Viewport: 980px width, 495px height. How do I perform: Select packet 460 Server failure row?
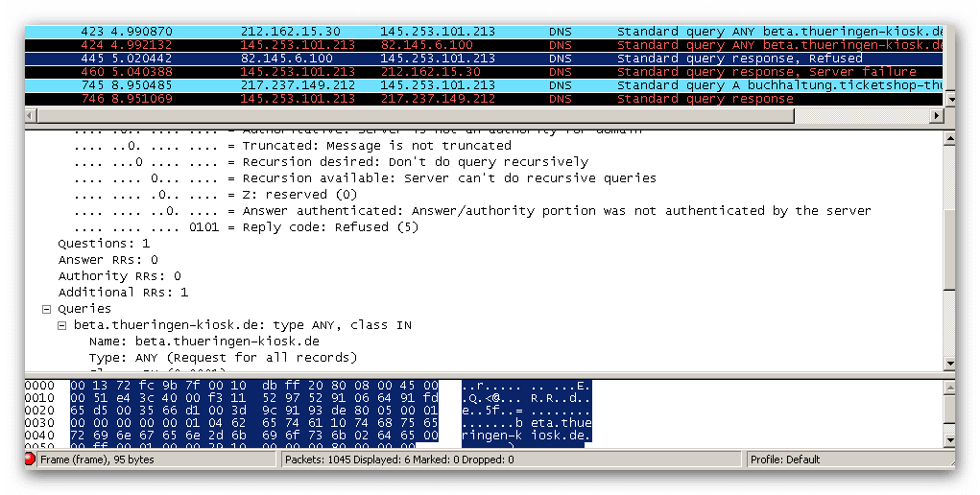click(x=483, y=72)
